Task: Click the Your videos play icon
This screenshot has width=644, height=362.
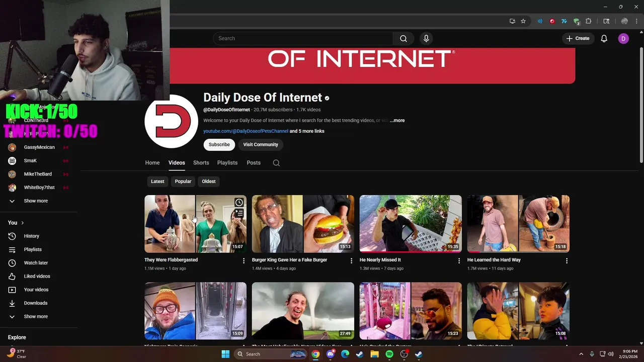Action: (x=12, y=290)
